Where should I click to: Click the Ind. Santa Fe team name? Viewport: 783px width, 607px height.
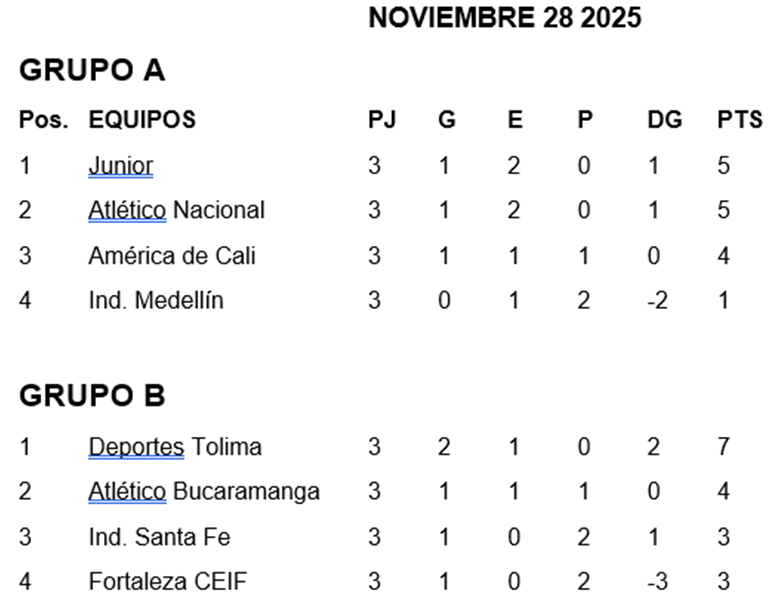point(159,537)
